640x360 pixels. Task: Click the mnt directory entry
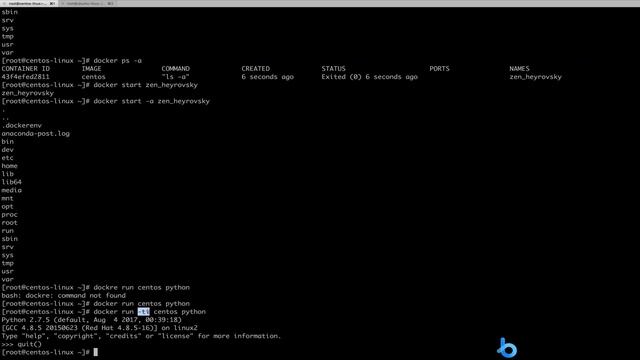click(7, 198)
